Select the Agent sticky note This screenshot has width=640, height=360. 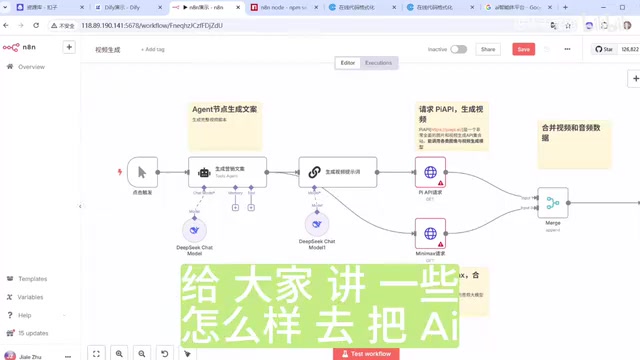(x=225, y=127)
